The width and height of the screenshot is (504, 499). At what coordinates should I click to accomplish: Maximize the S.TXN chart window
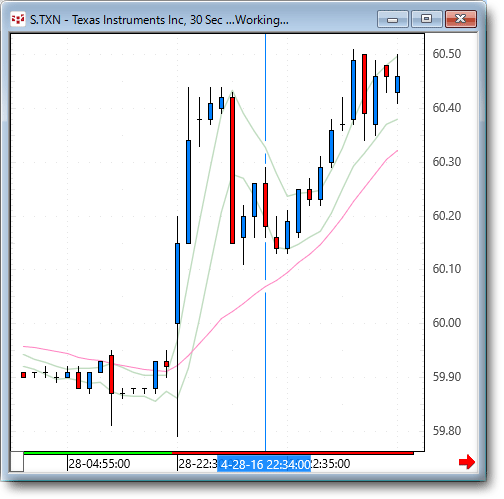coord(427,19)
